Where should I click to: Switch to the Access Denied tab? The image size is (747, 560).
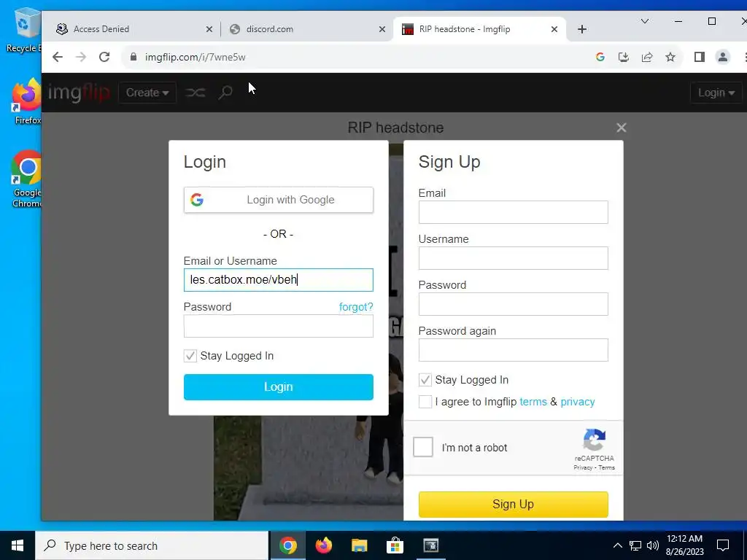click(x=131, y=29)
